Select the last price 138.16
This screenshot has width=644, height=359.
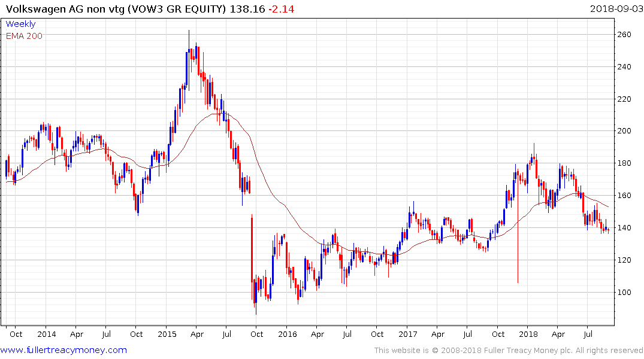247,9
